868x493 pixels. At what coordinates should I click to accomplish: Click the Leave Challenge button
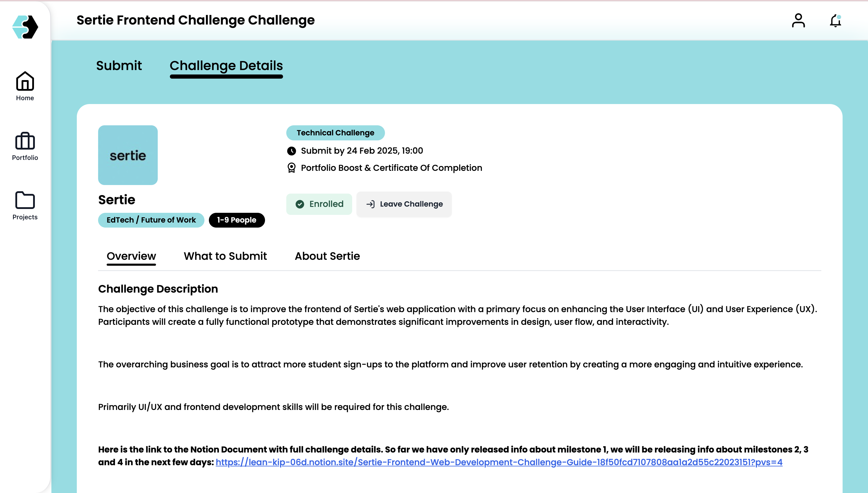click(404, 204)
